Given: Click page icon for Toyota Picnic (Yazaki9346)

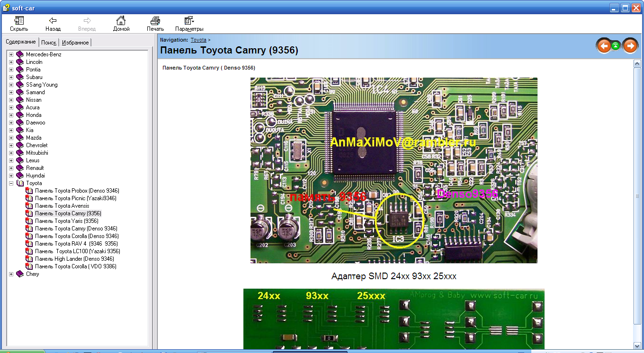Looking at the screenshot, I should (x=29, y=198).
